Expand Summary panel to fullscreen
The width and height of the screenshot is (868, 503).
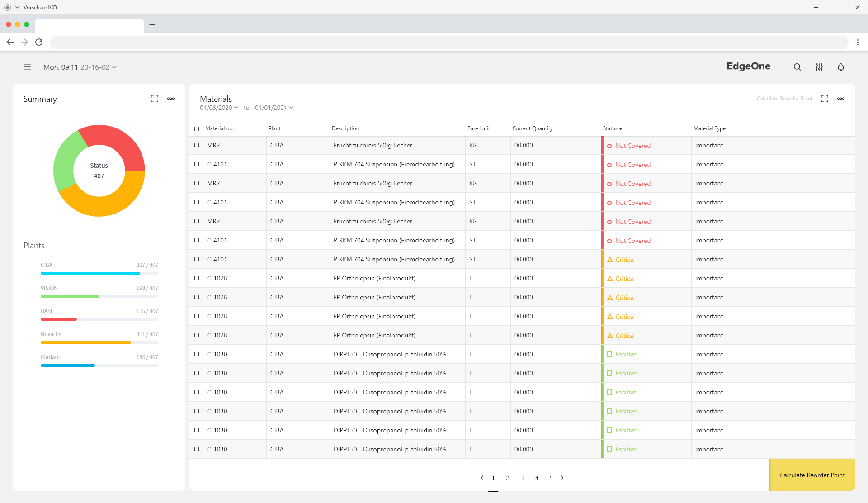tap(155, 99)
